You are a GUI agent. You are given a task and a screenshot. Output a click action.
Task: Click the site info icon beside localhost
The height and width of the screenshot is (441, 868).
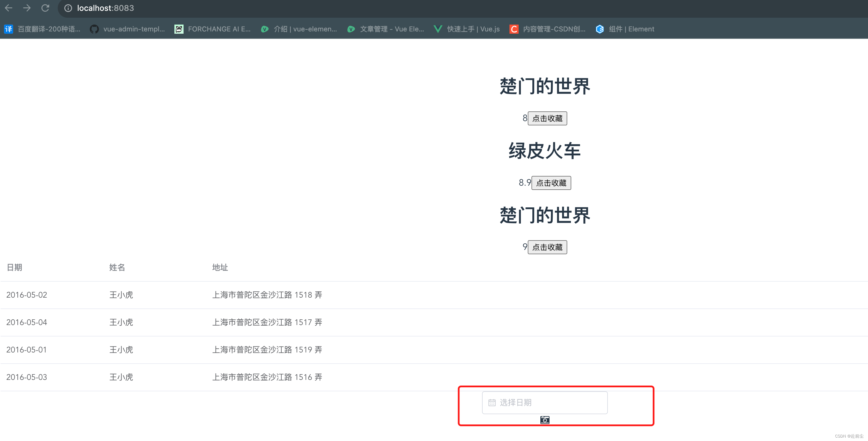pyautogui.click(x=68, y=8)
